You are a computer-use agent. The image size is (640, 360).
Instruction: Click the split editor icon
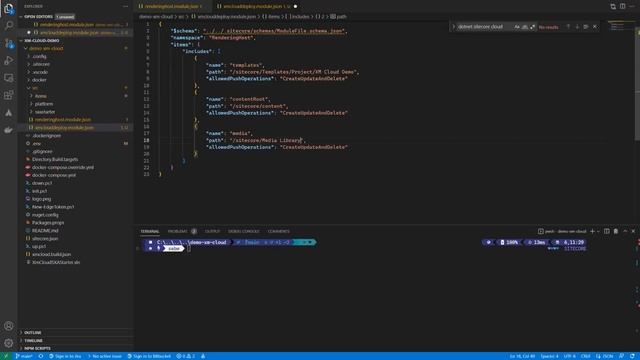coord(622,7)
